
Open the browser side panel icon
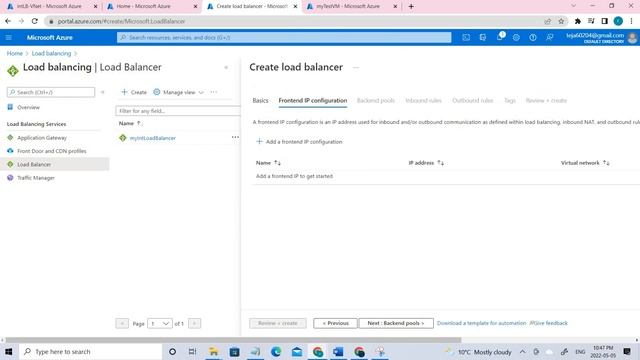[x=604, y=21]
